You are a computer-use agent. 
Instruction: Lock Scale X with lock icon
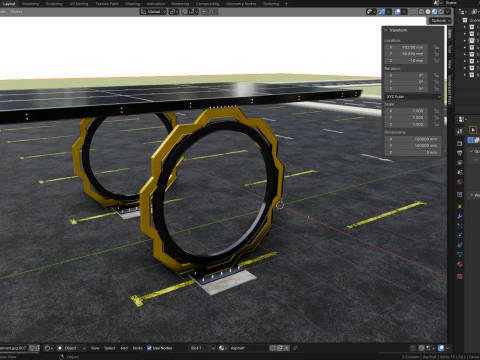coord(436,111)
